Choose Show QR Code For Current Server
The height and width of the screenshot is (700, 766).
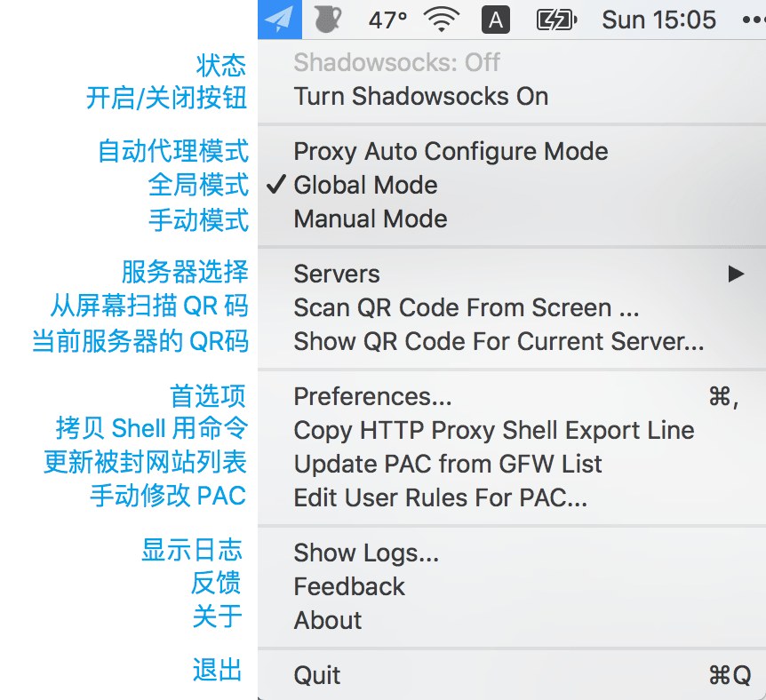click(x=512, y=341)
